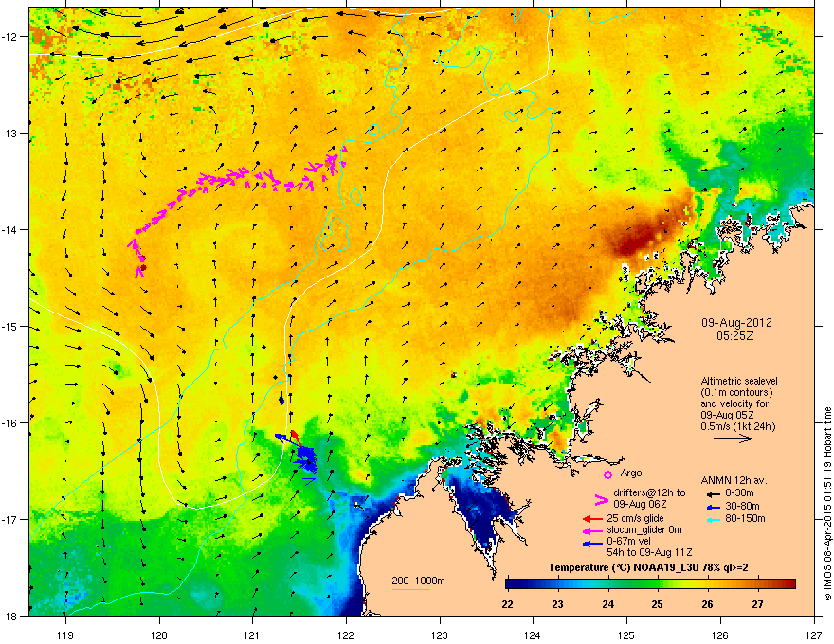Click the black 0-30m ANMN arrow symbol
Image resolution: width=834 pixels, height=644 pixels.
713,493
